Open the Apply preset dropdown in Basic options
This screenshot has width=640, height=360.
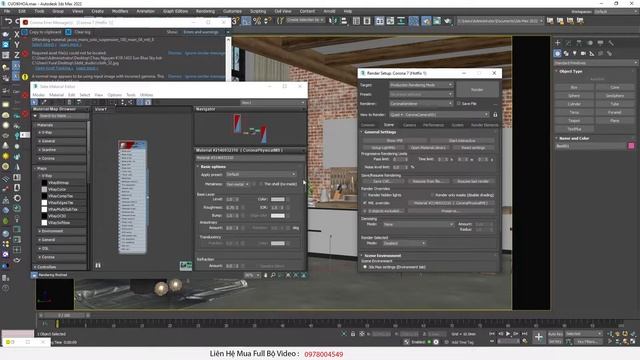261,174
